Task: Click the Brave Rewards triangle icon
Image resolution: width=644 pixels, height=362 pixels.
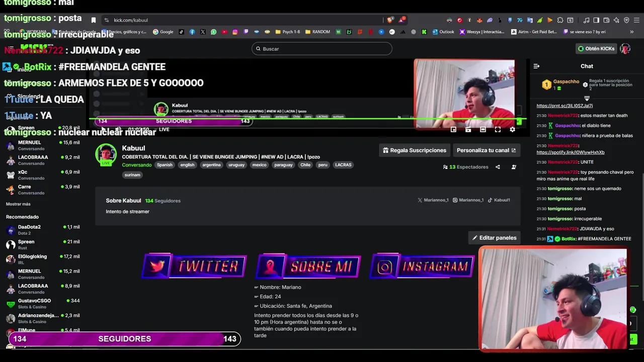Action: click(402, 20)
